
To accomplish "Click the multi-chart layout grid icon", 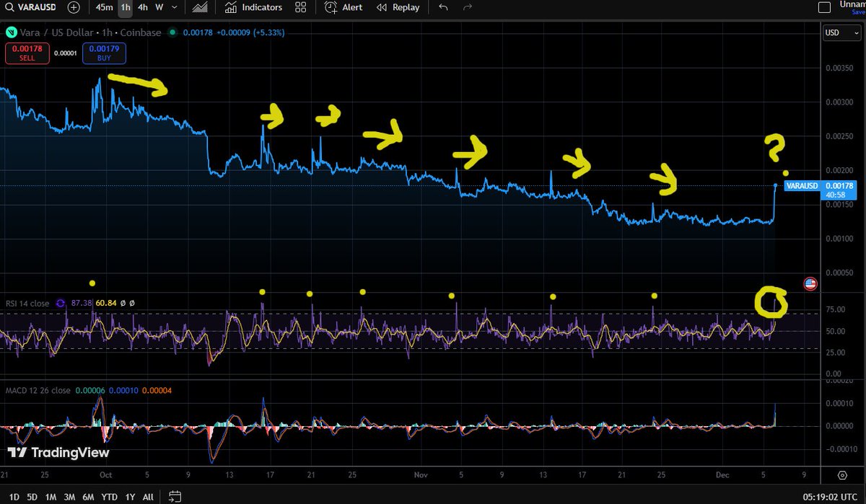I will click(x=301, y=7).
